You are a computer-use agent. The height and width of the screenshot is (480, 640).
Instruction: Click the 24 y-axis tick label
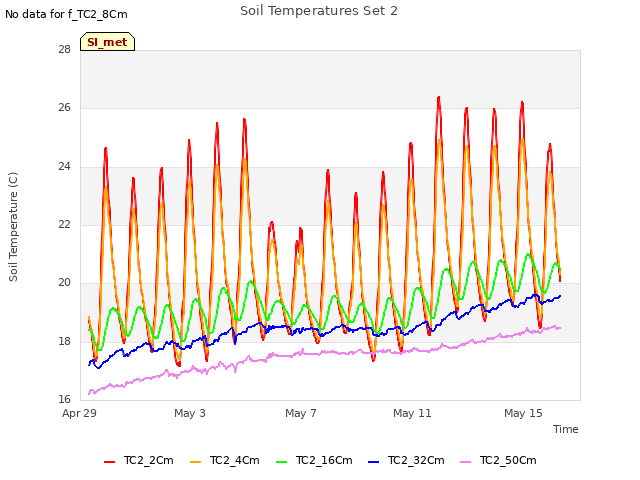64,166
